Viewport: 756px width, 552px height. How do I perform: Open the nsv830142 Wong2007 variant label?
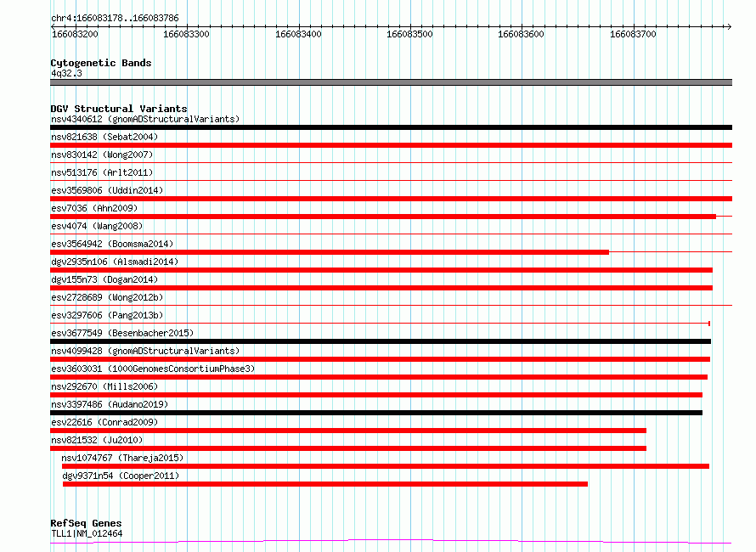point(102,155)
